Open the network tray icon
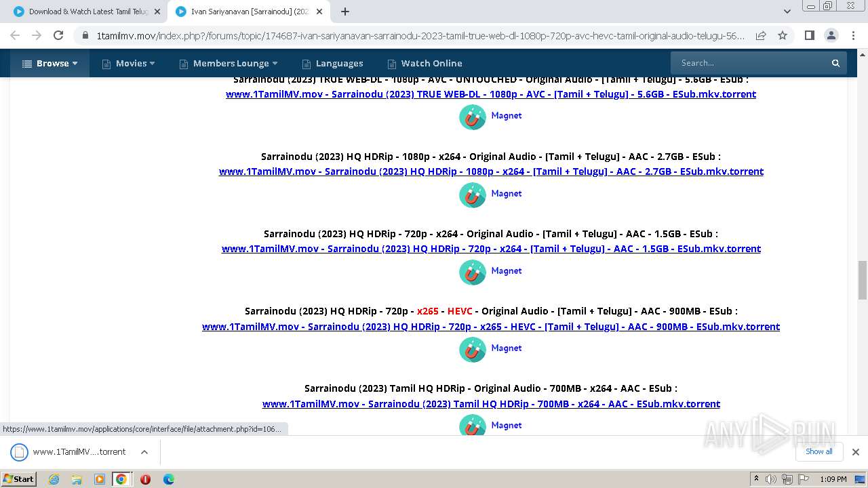This screenshot has height=488, width=868. 787,479
